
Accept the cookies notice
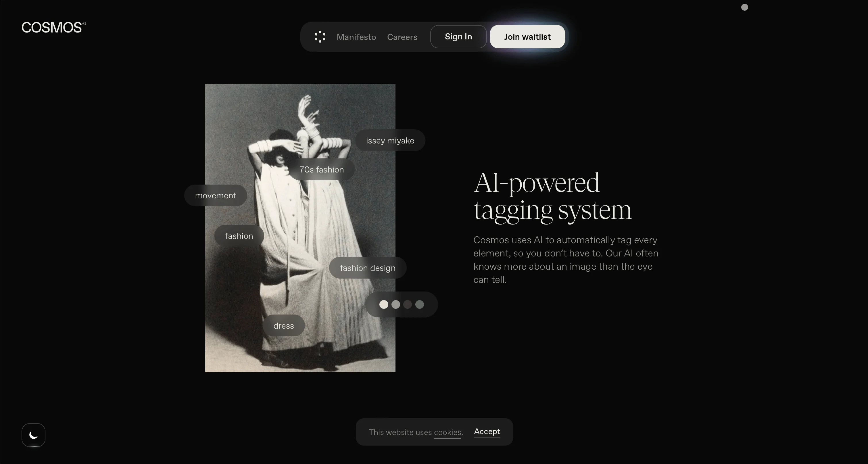(487, 431)
